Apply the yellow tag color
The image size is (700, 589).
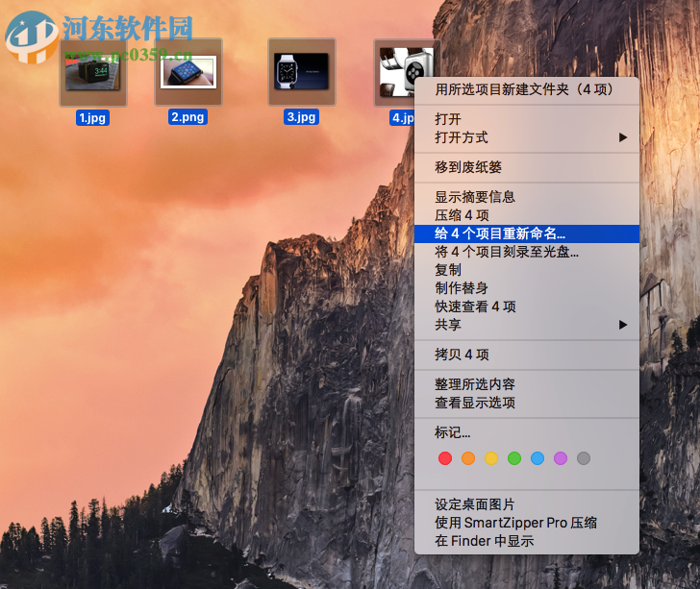(x=491, y=458)
